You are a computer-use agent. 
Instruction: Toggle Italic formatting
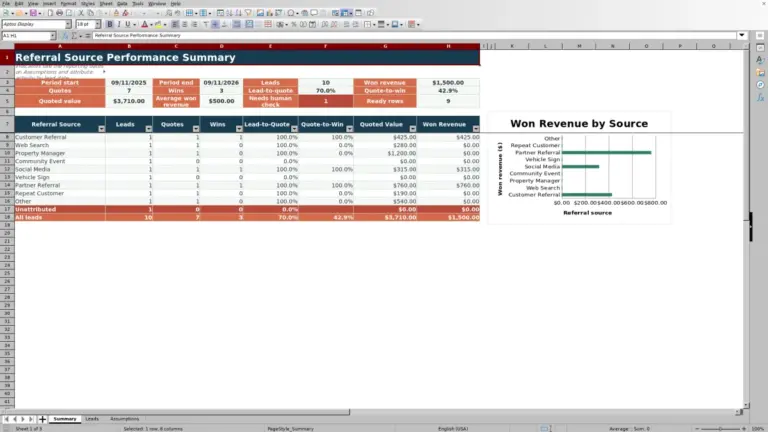click(119, 24)
